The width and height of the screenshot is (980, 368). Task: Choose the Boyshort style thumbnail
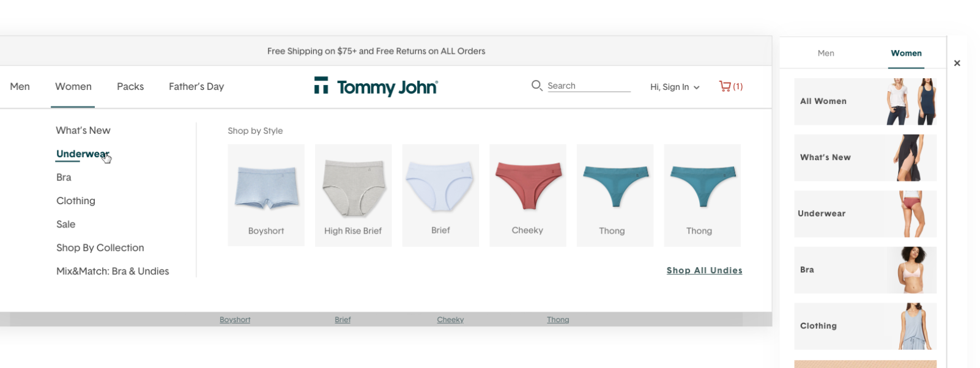click(x=266, y=195)
